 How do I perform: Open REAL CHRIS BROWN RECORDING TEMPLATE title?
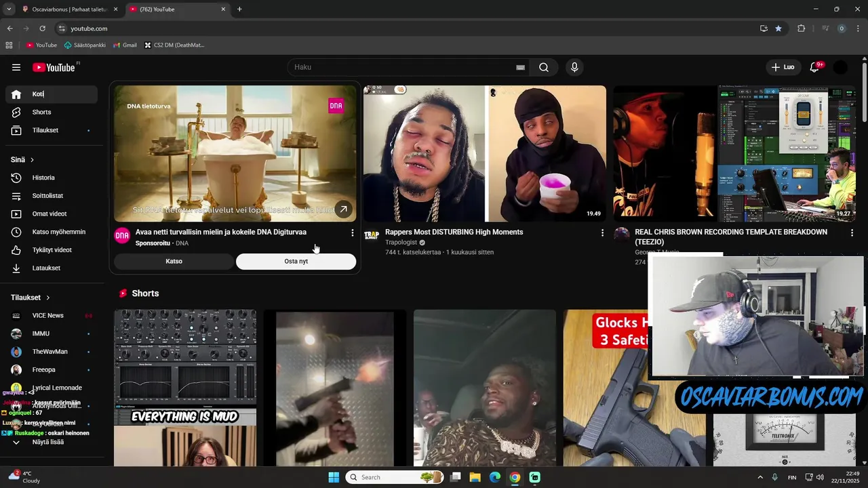(731, 237)
